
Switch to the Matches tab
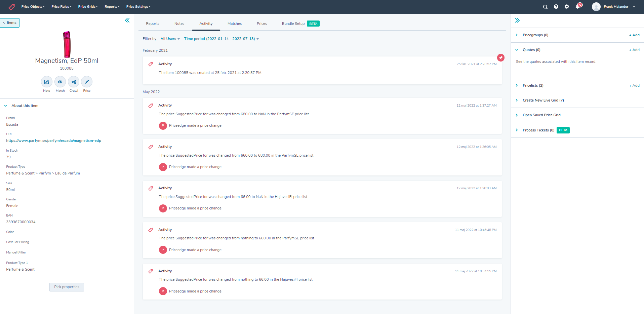235,24
